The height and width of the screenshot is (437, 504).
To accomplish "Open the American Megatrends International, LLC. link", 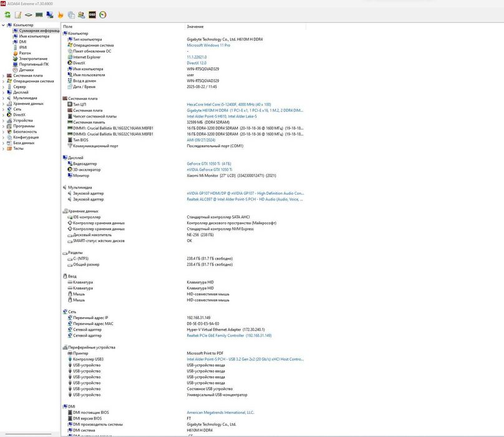I will [220, 413].
